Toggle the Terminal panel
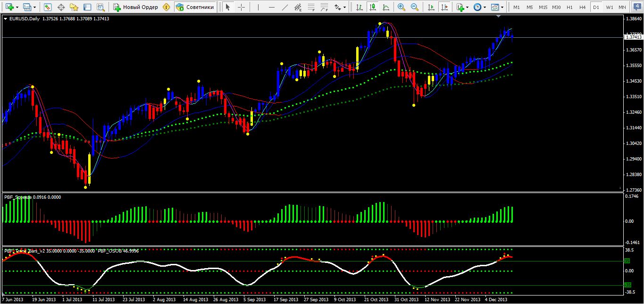This screenshot has height=304, width=644. coord(87,7)
